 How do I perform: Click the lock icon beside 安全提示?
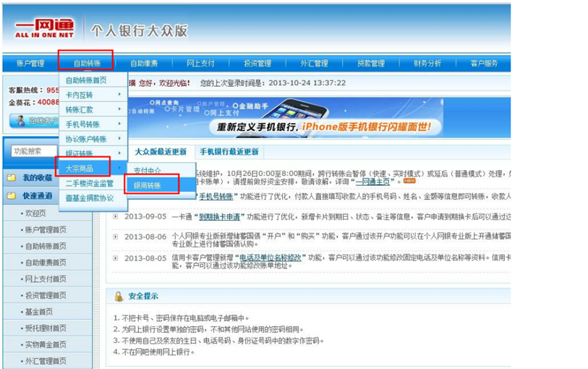pos(119,296)
